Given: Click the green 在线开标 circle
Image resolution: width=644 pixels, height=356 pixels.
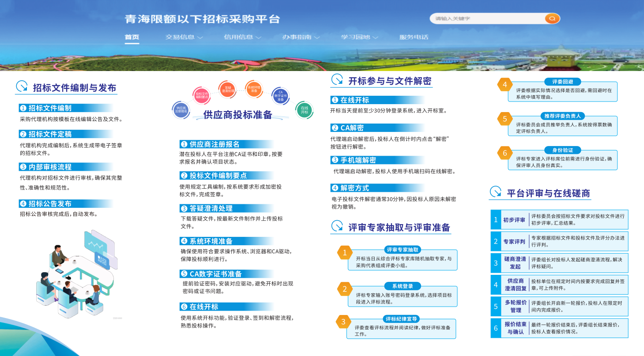Looking at the screenshot, I should pyautogui.click(x=304, y=110).
